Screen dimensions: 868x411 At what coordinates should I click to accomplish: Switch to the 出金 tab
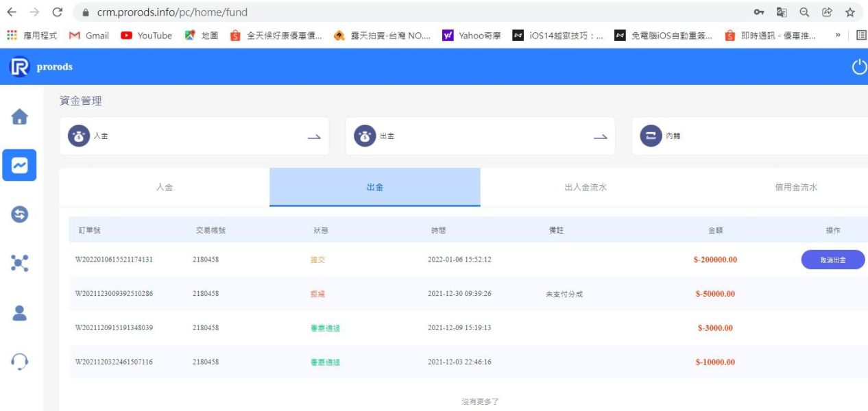375,187
